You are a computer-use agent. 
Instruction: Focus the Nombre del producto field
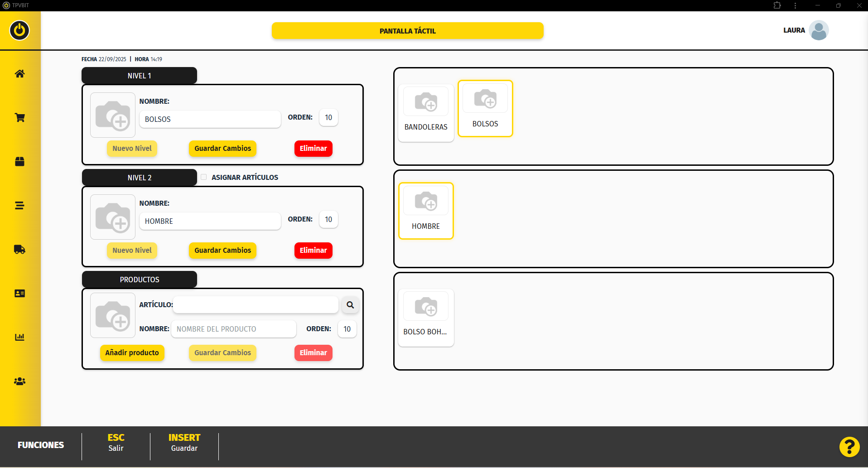[x=233, y=329]
